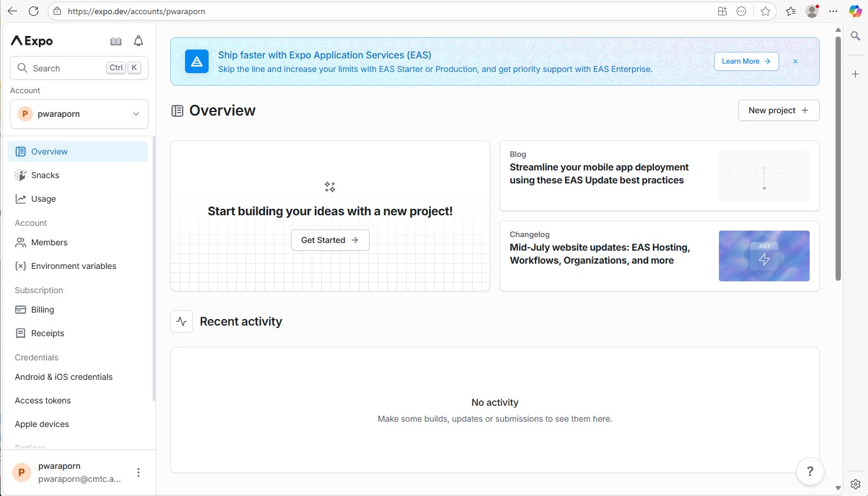Open Billing in the sidebar
868x496 pixels.
(x=42, y=310)
